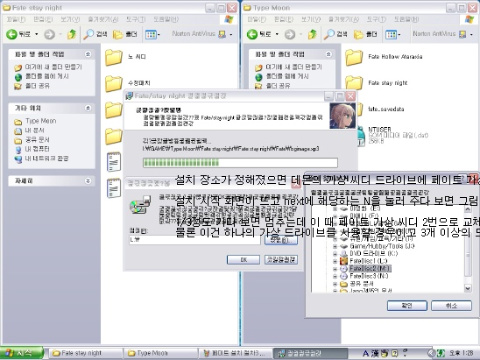Click the browse button beside path field
The width and height of the screenshot is (480, 360).
click(x=281, y=240)
